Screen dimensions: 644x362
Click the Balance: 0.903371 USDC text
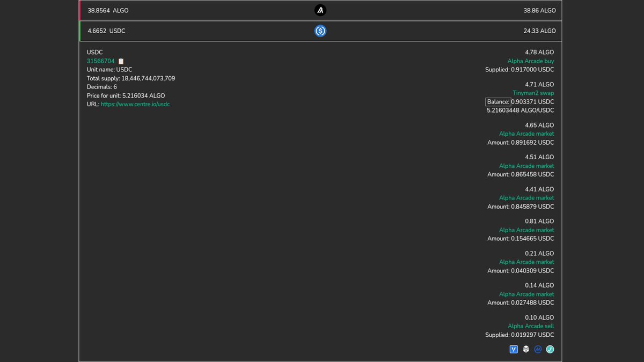[x=520, y=102]
